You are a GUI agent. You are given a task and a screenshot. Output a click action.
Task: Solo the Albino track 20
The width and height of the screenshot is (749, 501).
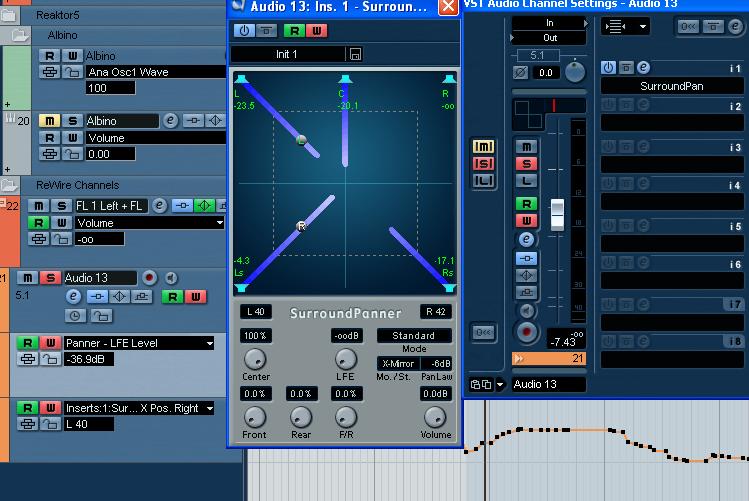[72, 121]
